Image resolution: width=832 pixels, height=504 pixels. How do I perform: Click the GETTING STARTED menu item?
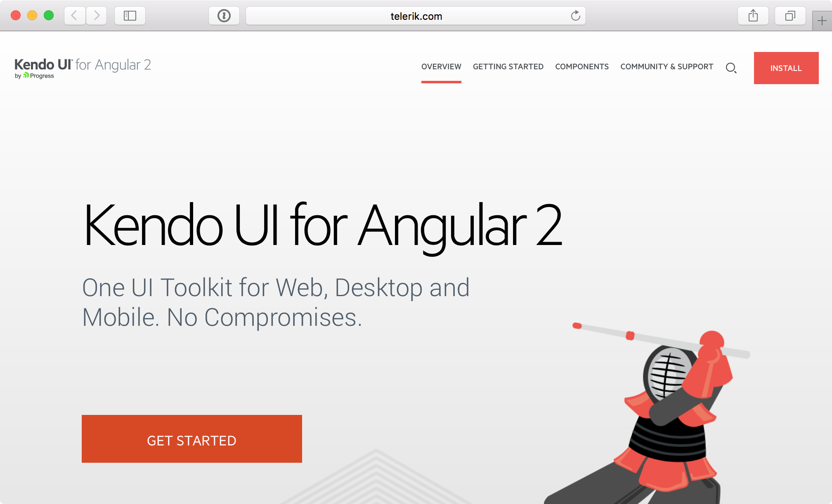(508, 66)
